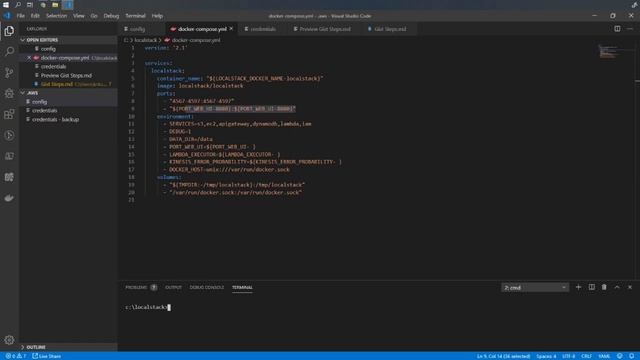This screenshot has height=360, width=640.
Task: Split the terminal panel
Action: click(x=591, y=287)
